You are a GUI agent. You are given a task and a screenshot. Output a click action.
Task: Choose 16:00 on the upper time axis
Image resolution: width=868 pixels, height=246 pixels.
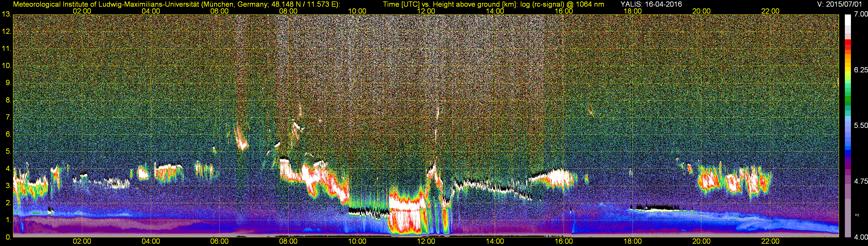tap(564, 11)
